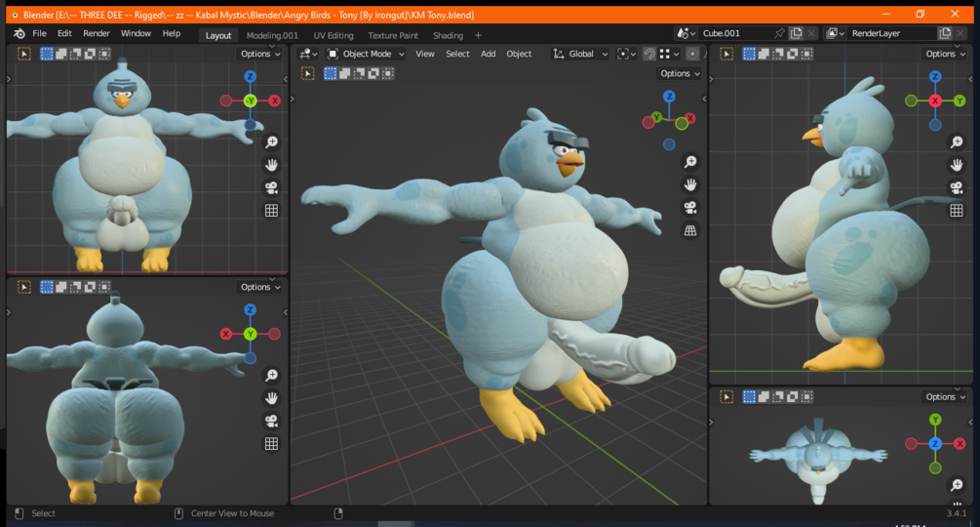
Task: Open the View menu in viewport header
Action: (425, 54)
